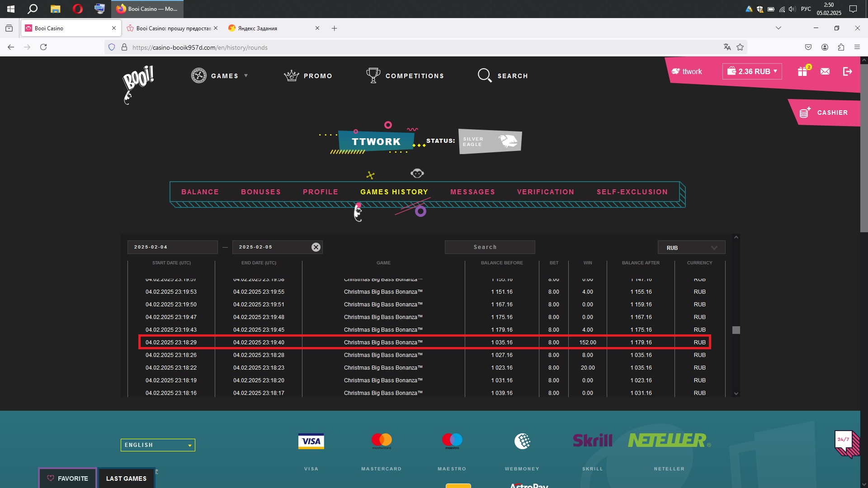
Task: Click the taskbar volume icon
Action: pos(792,9)
